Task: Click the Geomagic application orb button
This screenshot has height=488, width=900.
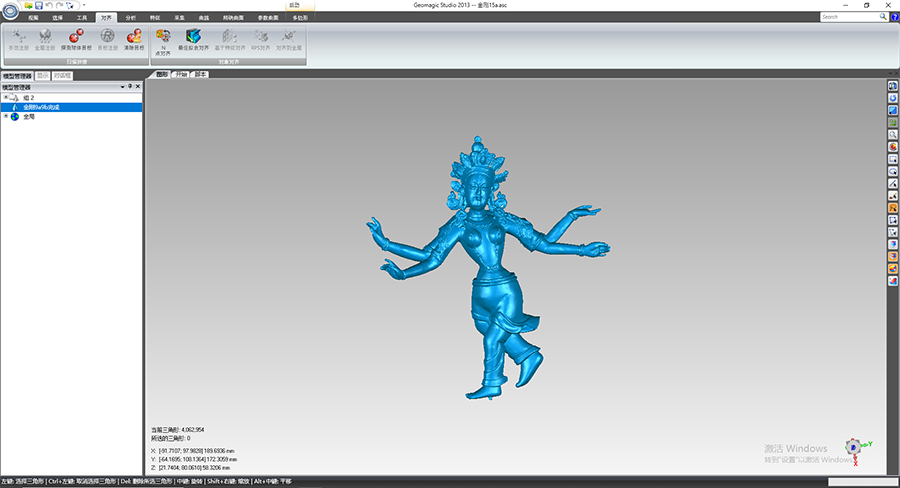Action: (11, 11)
